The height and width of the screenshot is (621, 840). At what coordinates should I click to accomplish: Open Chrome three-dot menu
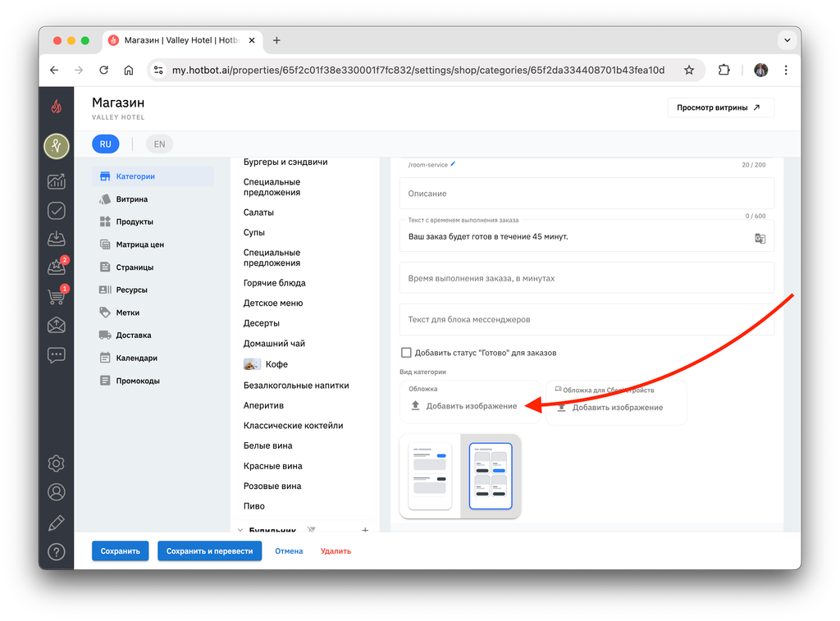tap(786, 71)
